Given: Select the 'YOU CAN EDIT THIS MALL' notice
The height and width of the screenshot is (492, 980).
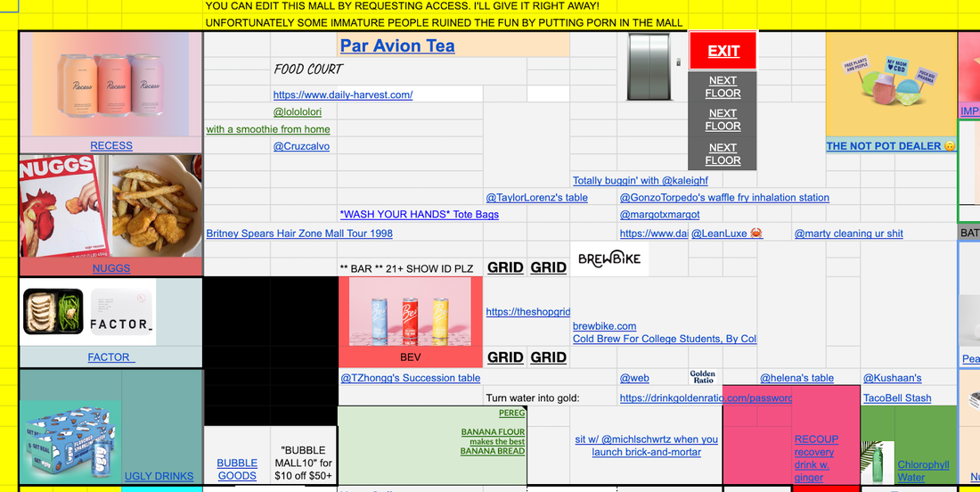Looking at the screenshot, I should click(403, 5).
